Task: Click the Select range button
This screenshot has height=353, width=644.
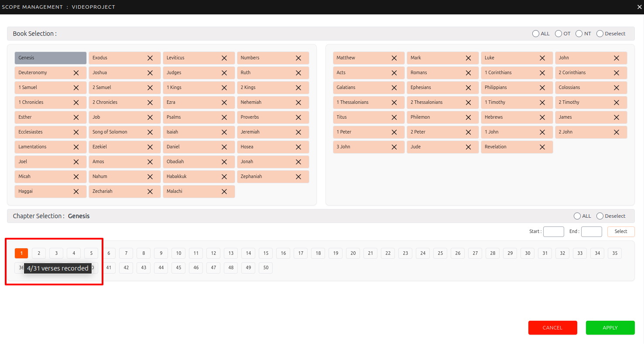Action: tap(620, 232)
